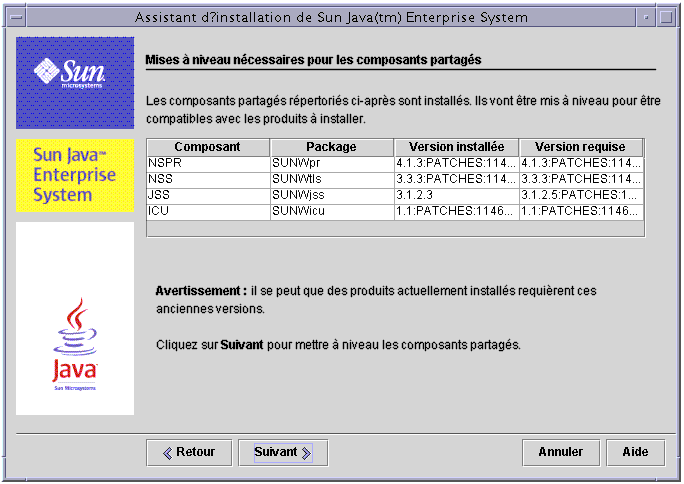Click NSS installed version 3.3.3:PATCHES cell
684x484 pixels.
coord(457,180)
